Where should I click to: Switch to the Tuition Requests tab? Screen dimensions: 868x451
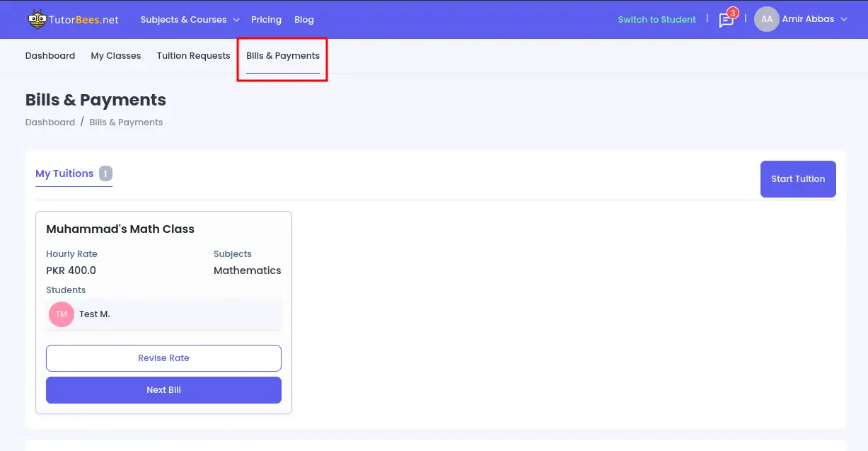coord(193,56)
